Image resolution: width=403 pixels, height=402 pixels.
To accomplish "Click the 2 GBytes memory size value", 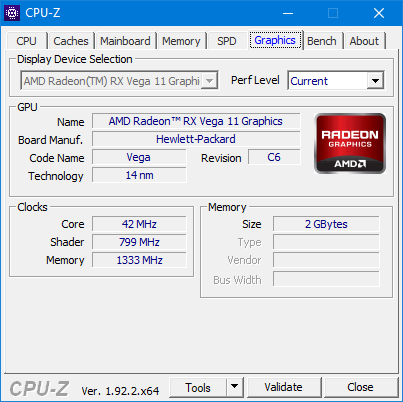I will [x=326, y=224].
